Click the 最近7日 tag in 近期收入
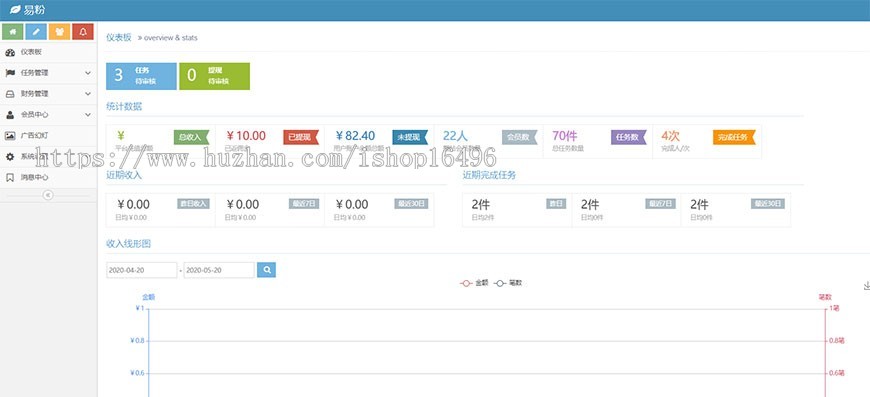 [304, 203]
